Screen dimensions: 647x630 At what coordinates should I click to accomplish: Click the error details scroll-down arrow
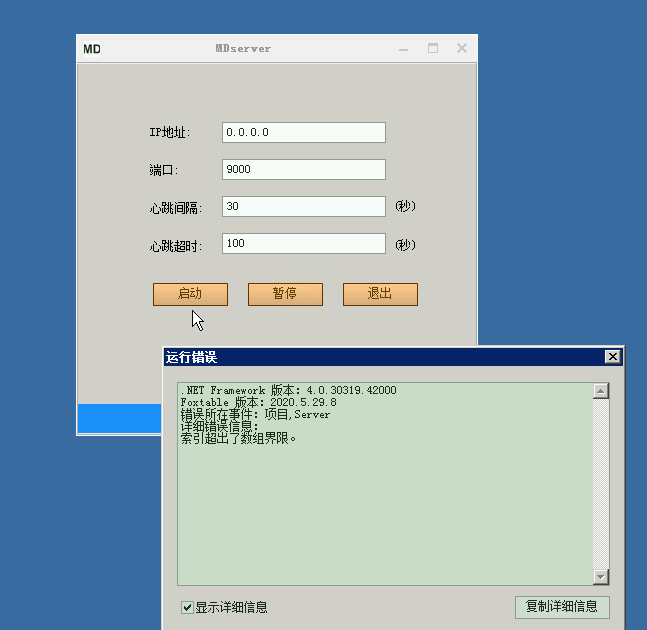point(601,577)
